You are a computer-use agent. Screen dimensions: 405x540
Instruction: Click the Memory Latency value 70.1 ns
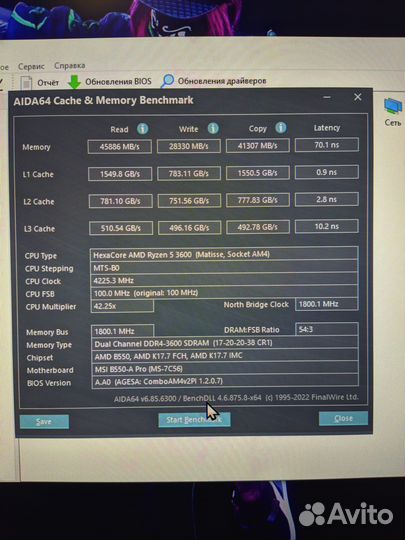(326, 145)
